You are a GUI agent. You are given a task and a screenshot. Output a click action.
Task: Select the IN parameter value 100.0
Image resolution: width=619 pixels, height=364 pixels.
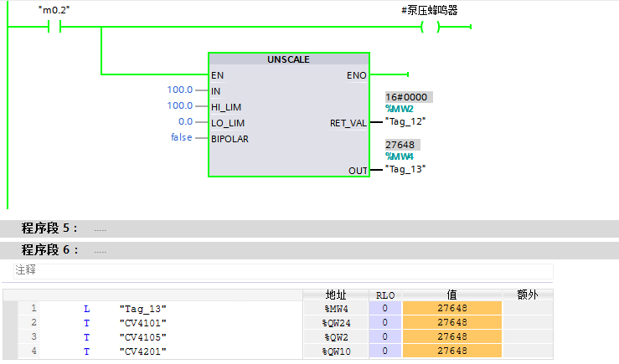(179, 90)
